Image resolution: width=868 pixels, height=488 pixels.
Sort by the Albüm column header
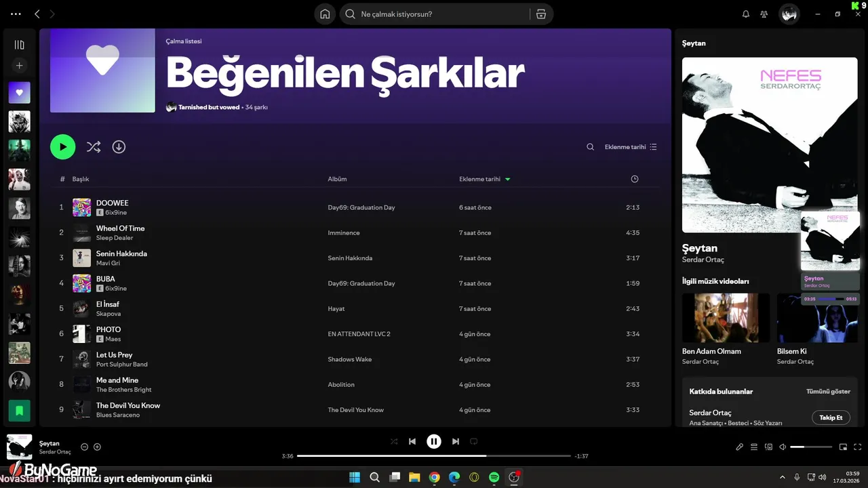click(337, 179)
